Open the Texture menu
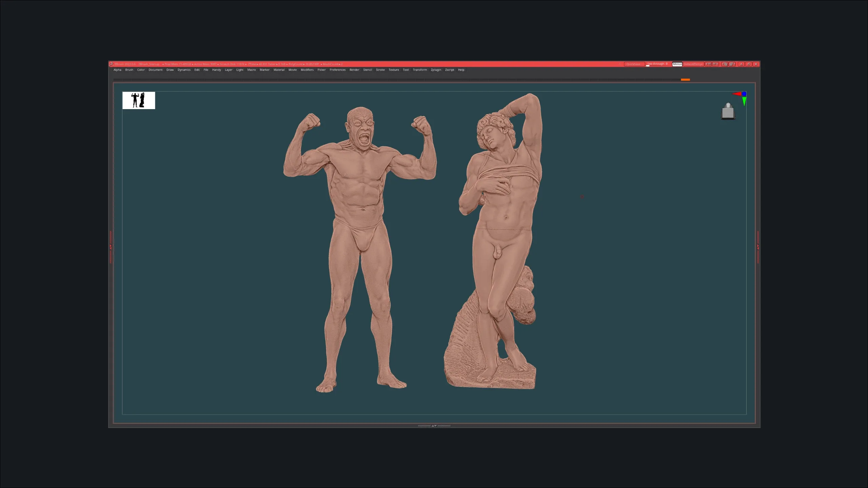 [394, 70]
